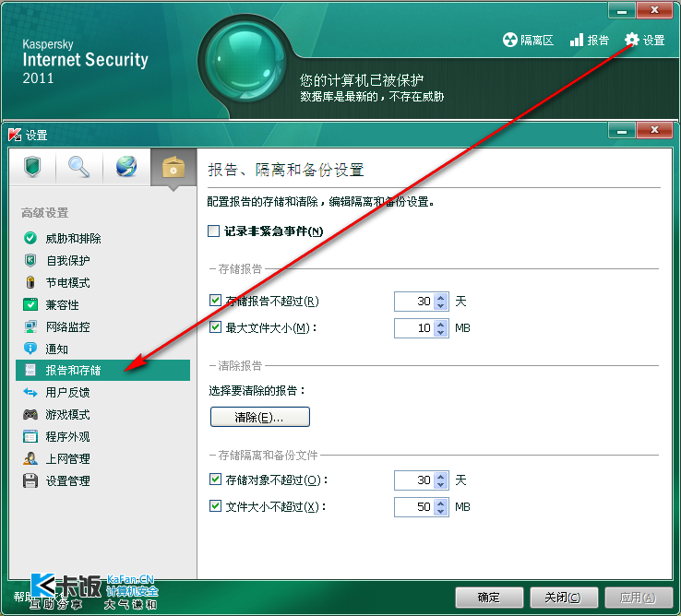Open the Protection Center shield tab
The height and width of the screenshot is (616, 681).
[x=32, y=167]
